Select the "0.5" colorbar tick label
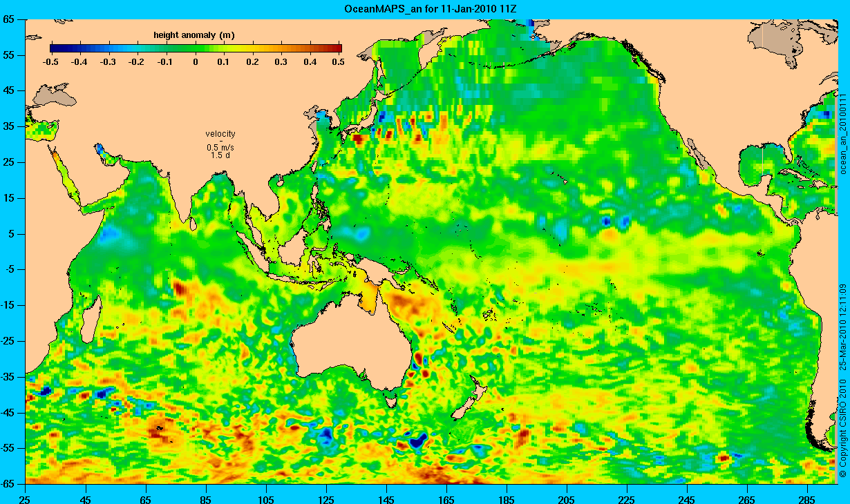Image resolution: width=850 pixels, height=504 pixels. [339, 62]
